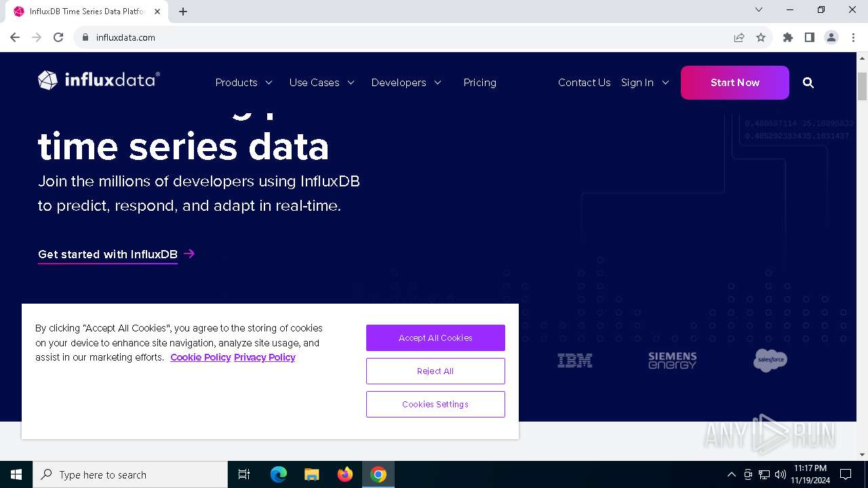868x488 pixels.
Task: Launch Firefox from the taskbar
Action: pyautogui.click(x=345, y=474)
